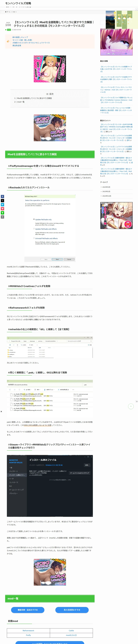Open Fluffy table link
Image resolution: width=138 pixels, height=644 pixels.
(28, 635)
